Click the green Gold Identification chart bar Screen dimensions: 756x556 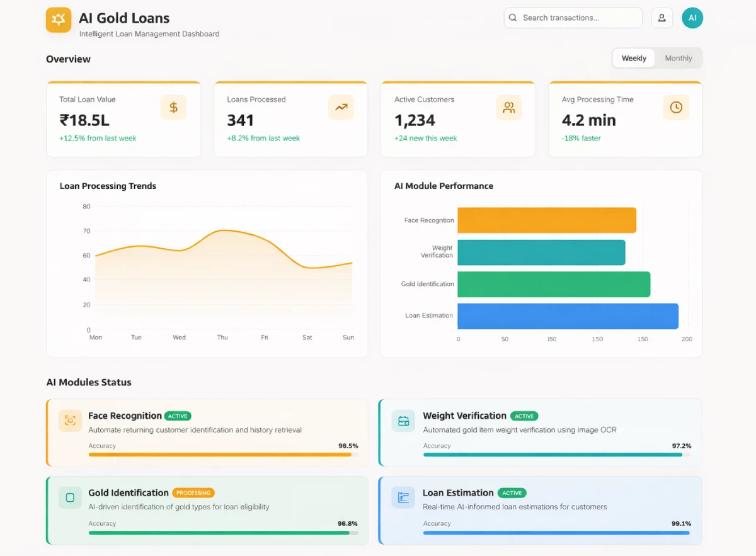554,284
